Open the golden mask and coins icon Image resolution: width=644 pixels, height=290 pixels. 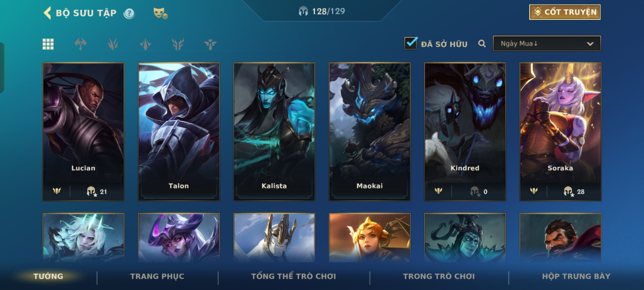pyautogui.click(x=160, y=13)
